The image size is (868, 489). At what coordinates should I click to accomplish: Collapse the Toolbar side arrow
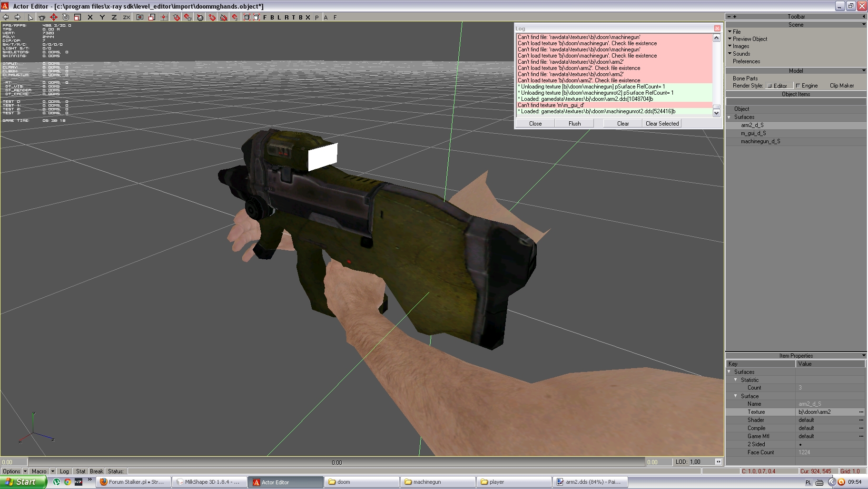[864, 16]
